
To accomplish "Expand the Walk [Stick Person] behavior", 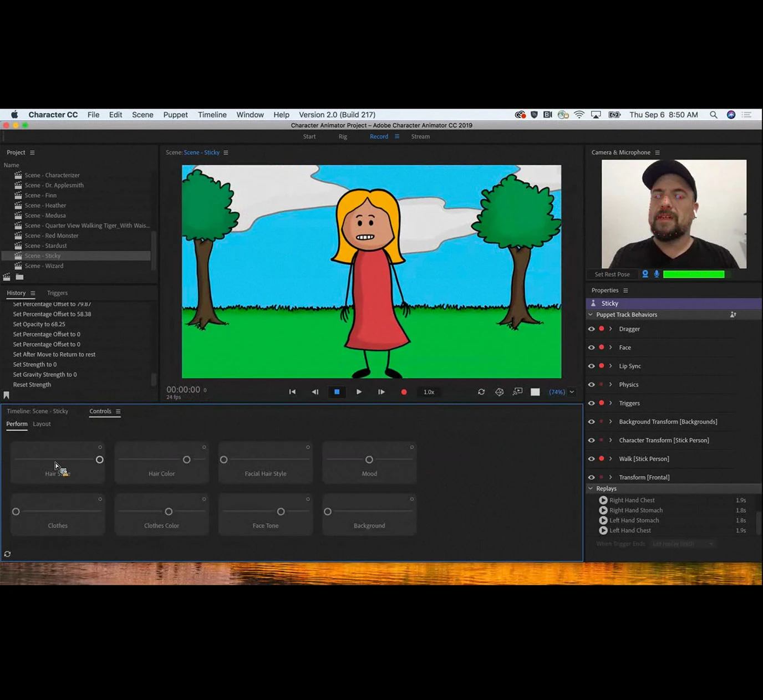I will 611,459.
